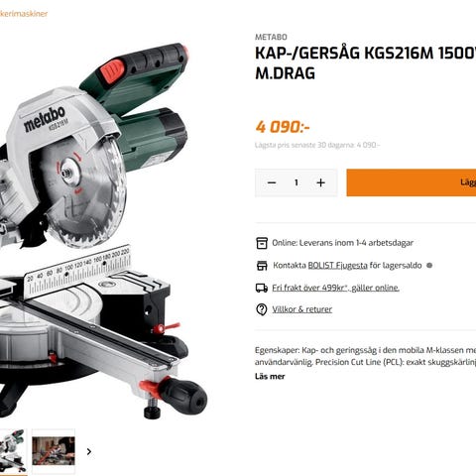Select the first product thumbnail

pyautogui.click(x=13, y=451)
